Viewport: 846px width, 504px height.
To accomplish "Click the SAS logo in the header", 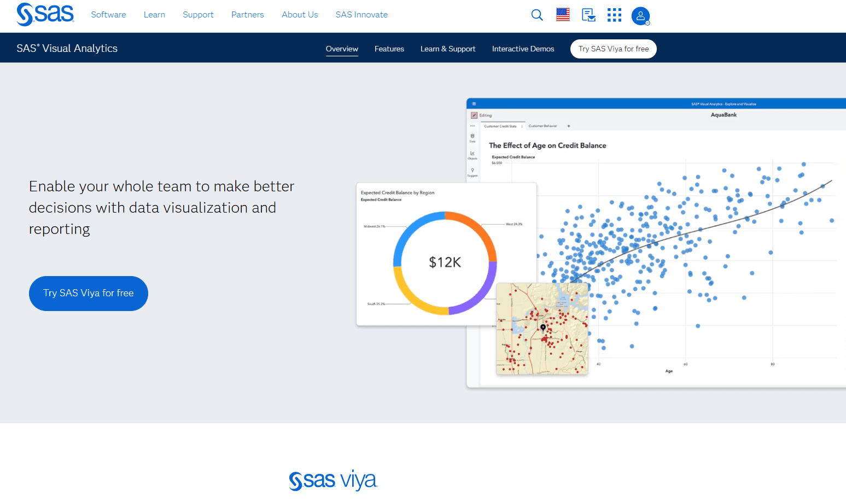I will point(45,14).
